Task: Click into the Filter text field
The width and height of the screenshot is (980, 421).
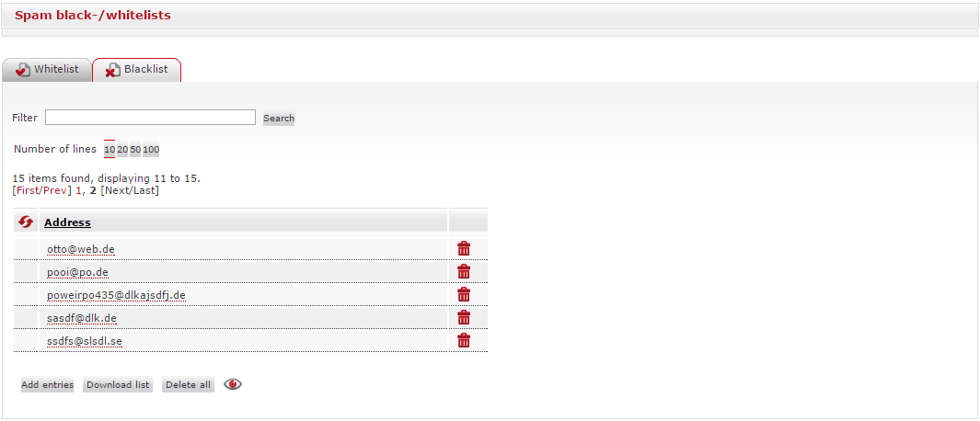Action: point(150,118)
